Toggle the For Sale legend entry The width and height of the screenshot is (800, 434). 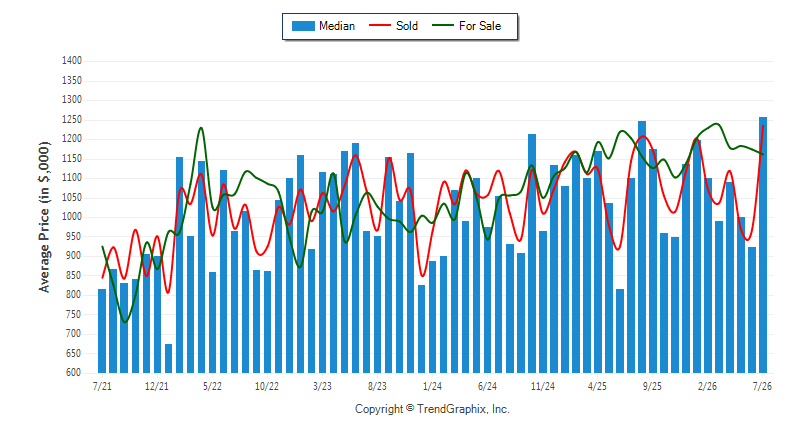pyautogui.click(x=466, y=26)
